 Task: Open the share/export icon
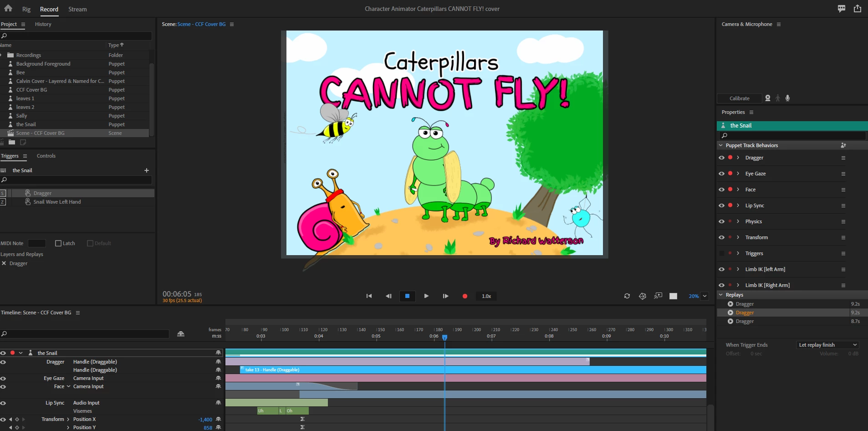[x=858, y=9]
